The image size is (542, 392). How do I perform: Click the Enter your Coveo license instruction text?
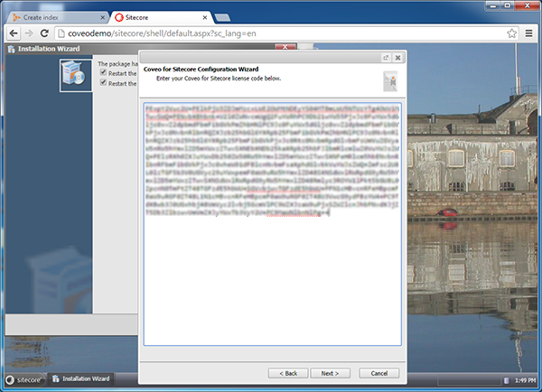pyautogui.click(x=219, y=79)
